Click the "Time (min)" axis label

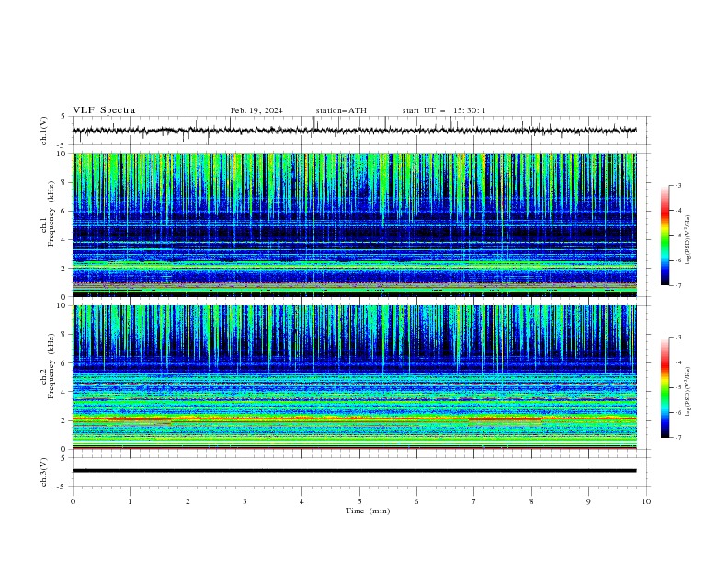(x=368, y=511)
